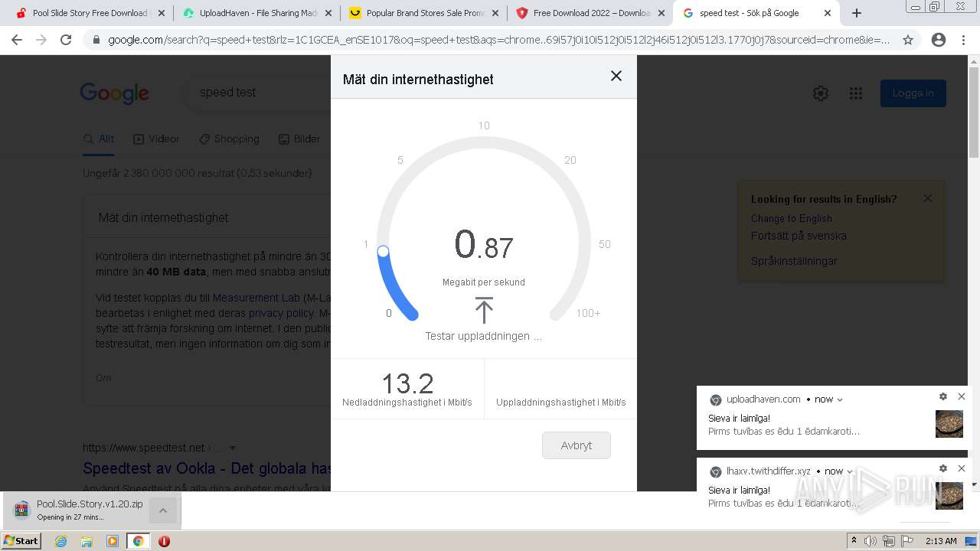Click the 13.2 download speed value

[407, 383]
